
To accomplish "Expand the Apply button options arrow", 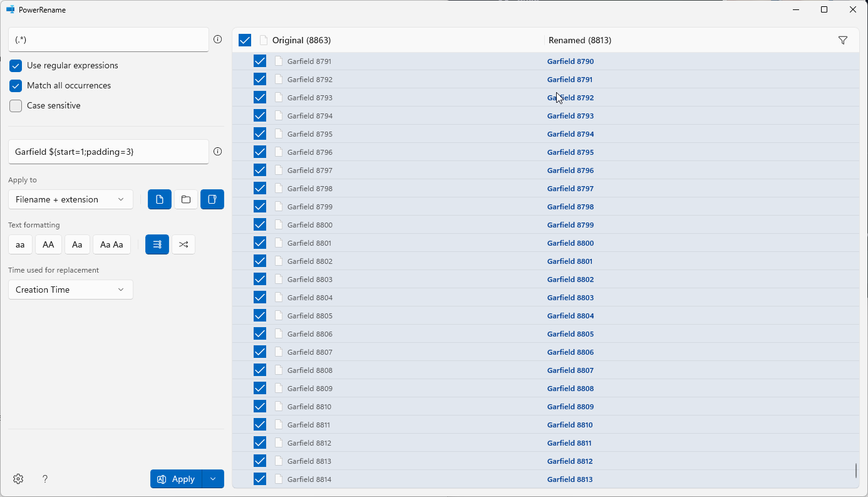I will pyautogui.click(x=213, y=479).
